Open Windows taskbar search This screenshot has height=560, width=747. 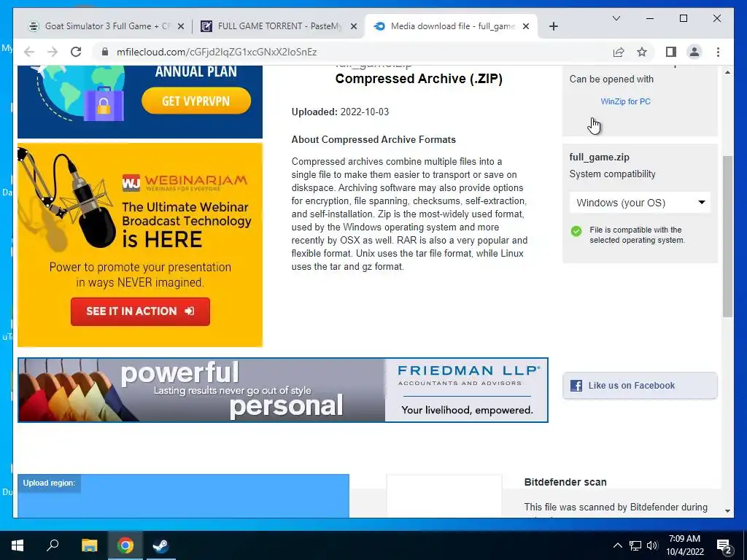[53, 545]
